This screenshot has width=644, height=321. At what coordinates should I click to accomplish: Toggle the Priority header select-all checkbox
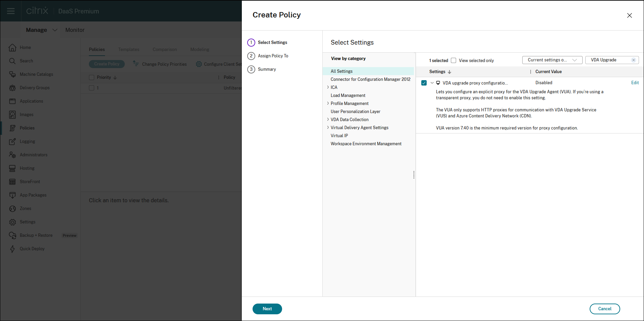(92, 77)
